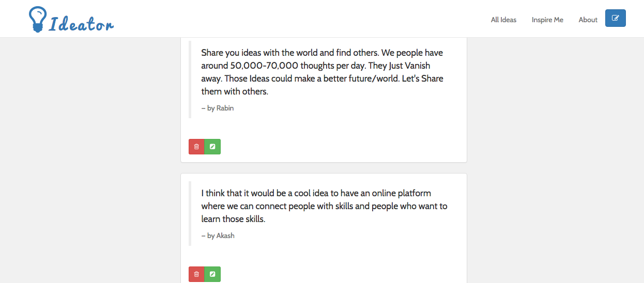Viewport: 644px width, 283px height.
Task: Click "learn those skills." in Akash's idea
Action: coord(233,219)
